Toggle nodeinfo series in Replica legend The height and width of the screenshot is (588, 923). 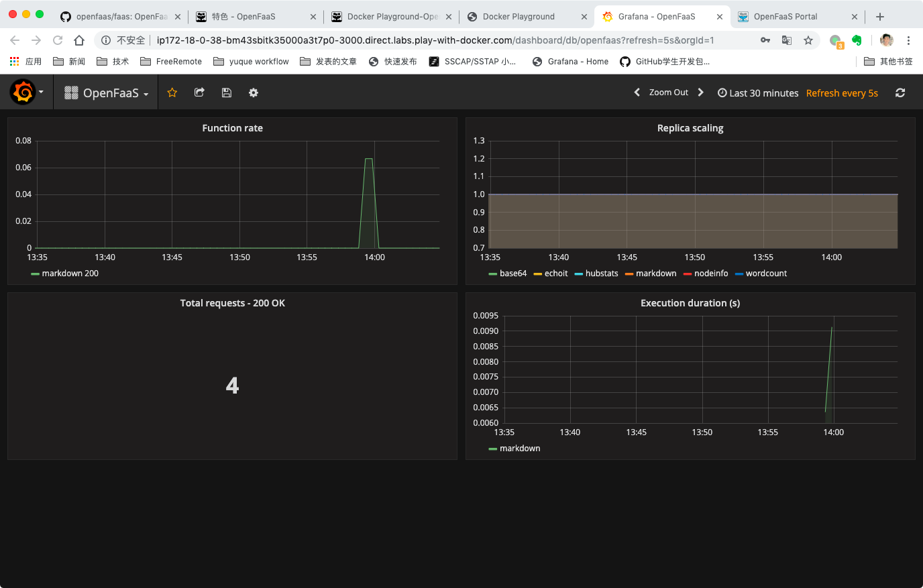pos(706,274)
